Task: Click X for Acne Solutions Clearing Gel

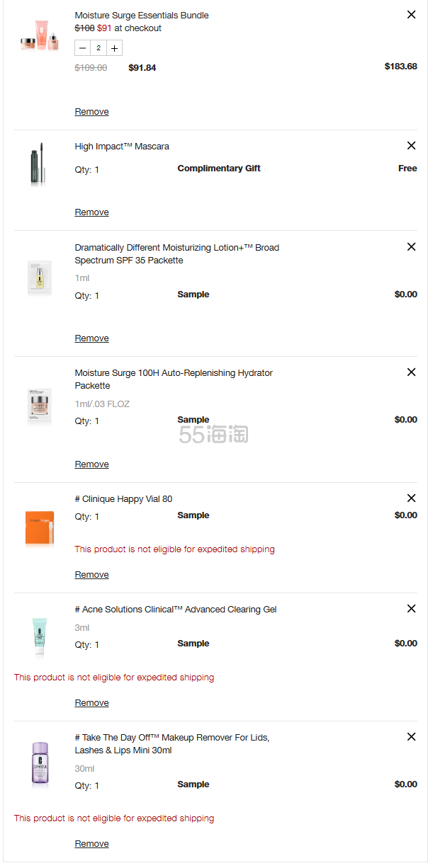Action: point(411,609)
